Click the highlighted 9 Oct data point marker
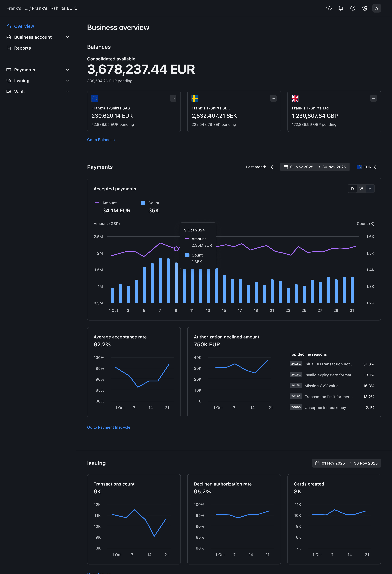 (176, 249)
